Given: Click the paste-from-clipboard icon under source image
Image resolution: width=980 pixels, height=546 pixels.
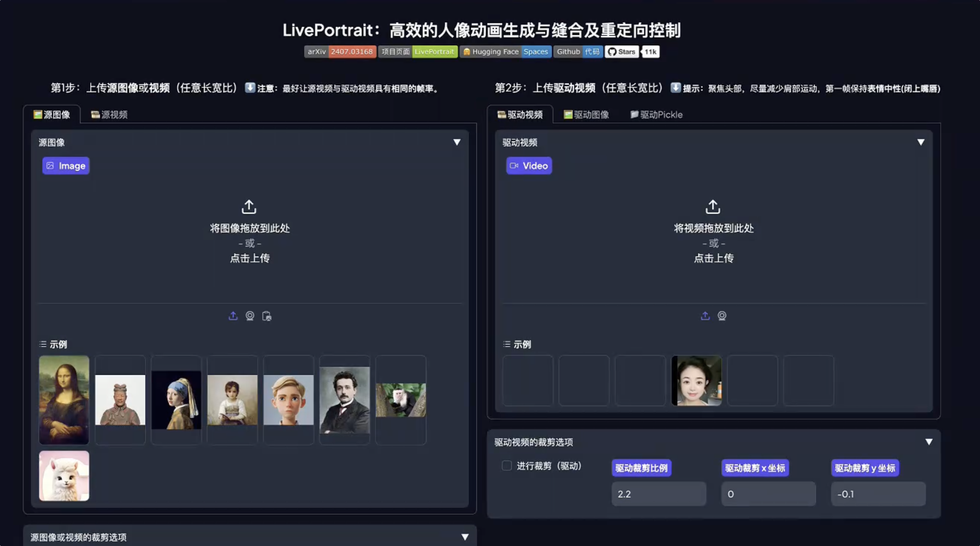Looking at the screenshot, I should [x=267, y=316].
